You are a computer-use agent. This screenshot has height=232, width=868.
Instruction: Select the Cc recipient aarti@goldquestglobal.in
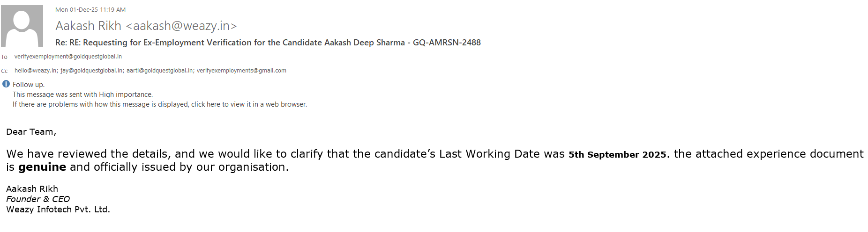click(x=159, y=71)
